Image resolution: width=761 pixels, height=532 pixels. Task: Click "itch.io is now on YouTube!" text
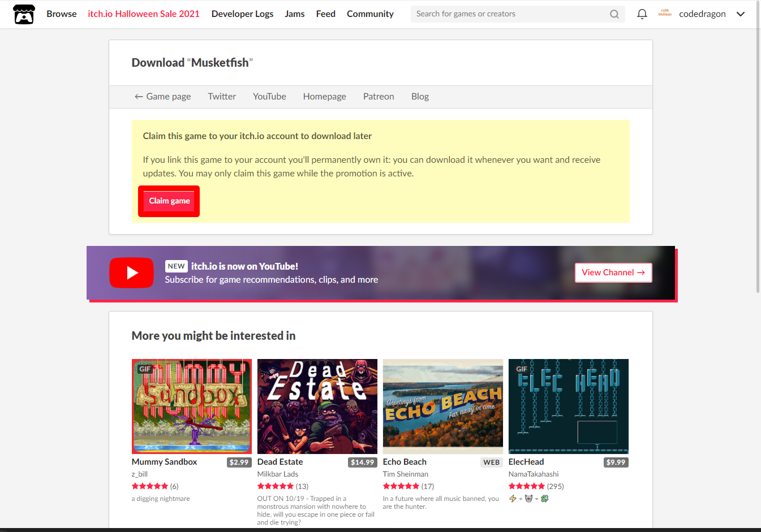coord(244,266)
